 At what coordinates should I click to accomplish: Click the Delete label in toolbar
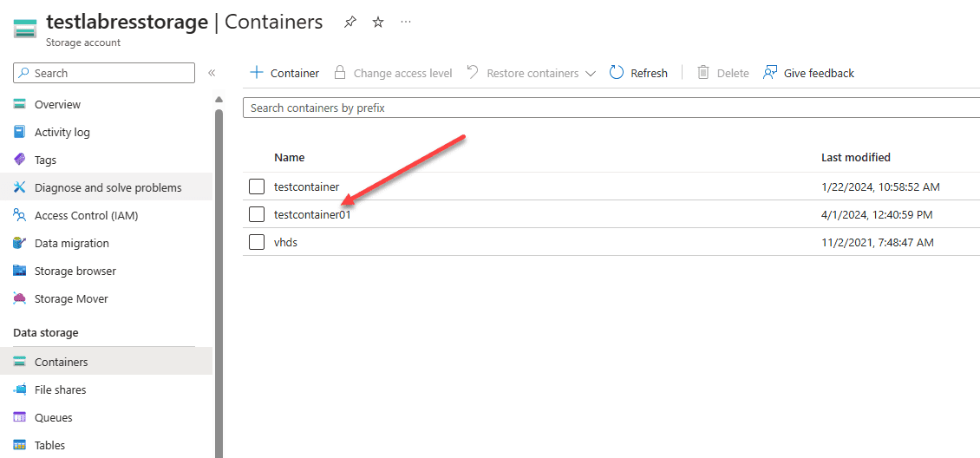click(733, 73)
